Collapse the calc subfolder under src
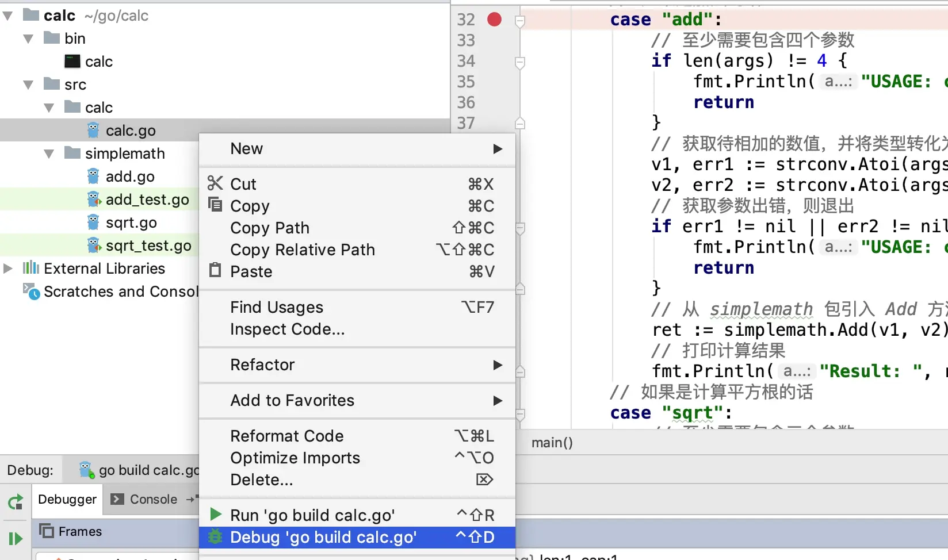The image size is (948, 560). (49, 108)
